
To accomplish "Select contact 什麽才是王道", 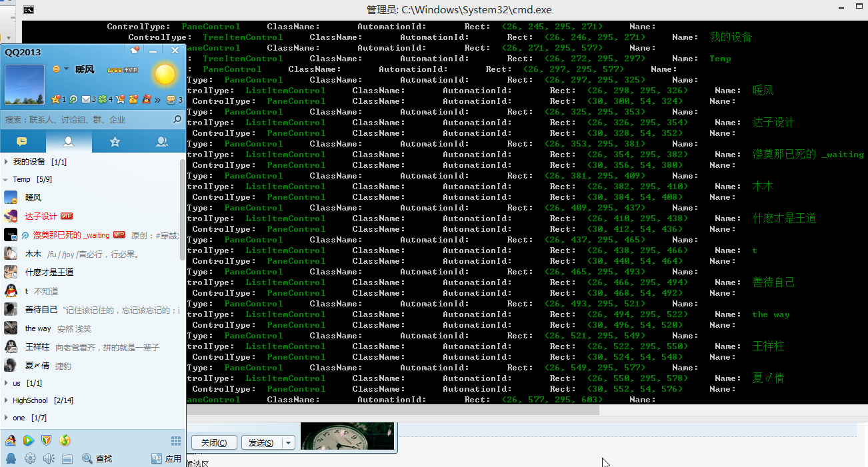I will pos(90,272).
